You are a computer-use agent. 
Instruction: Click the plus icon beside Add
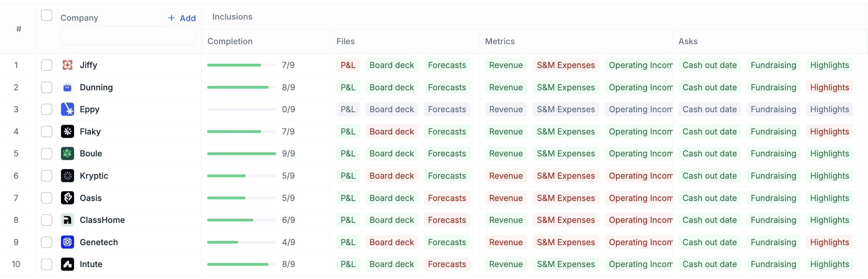[x=172, y=18]
